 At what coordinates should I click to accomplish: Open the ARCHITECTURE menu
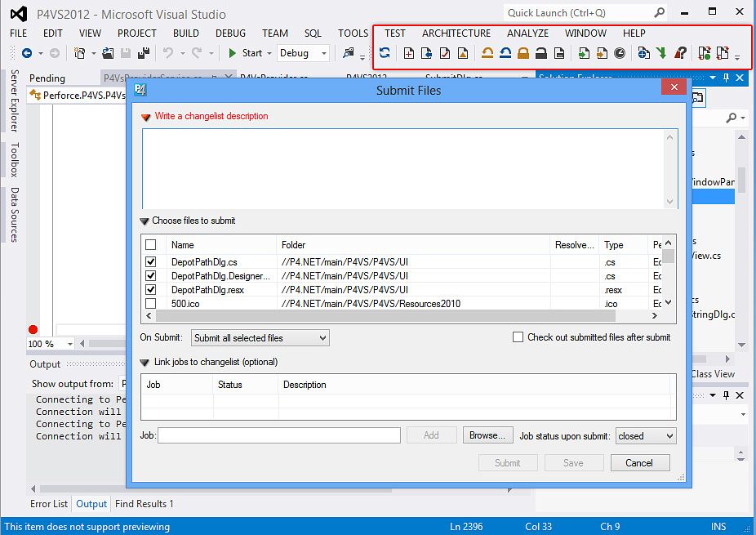456,33
